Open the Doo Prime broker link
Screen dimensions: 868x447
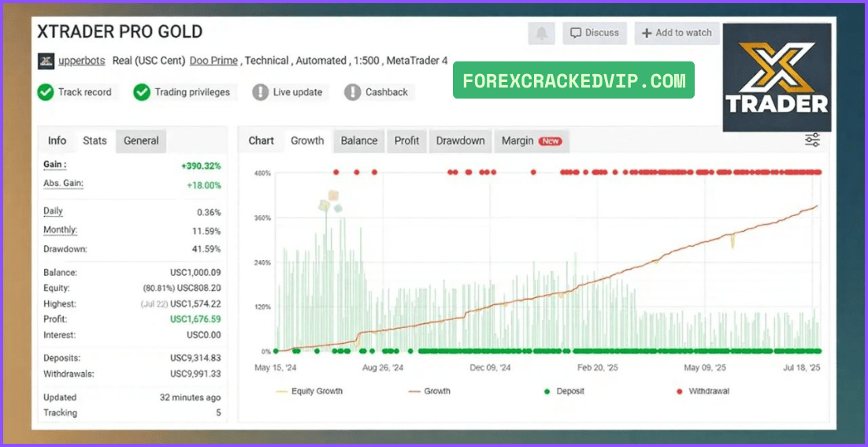point(213,61)
